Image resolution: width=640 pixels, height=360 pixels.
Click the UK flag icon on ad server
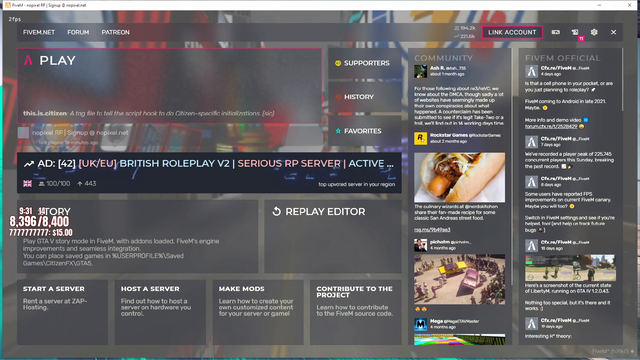click(27, 184)
